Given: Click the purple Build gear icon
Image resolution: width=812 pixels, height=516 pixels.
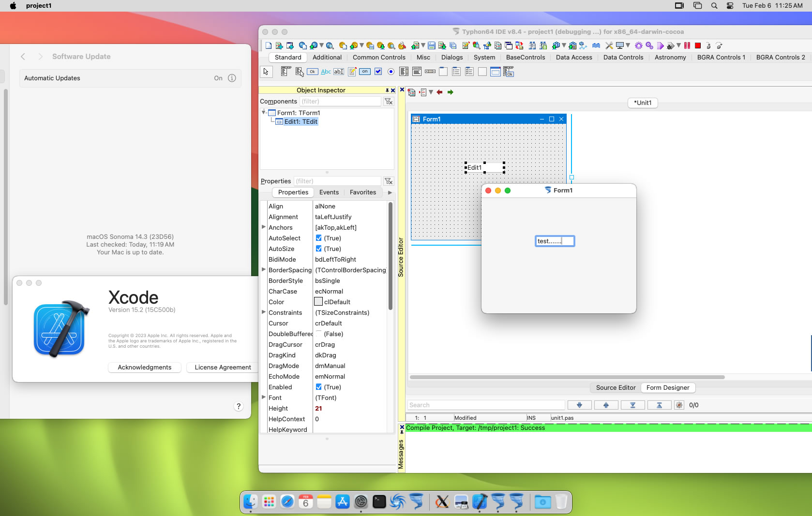Looking at the screenshot, I should pos(639,45).
